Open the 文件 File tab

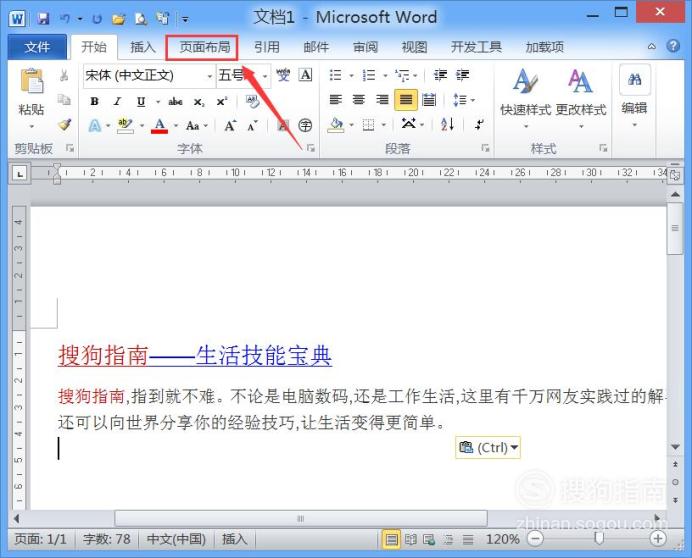(x=38, y=47)
